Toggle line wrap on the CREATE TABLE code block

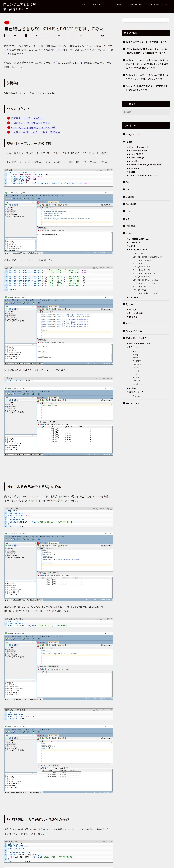pyautogui.click(x=101, y=170)
